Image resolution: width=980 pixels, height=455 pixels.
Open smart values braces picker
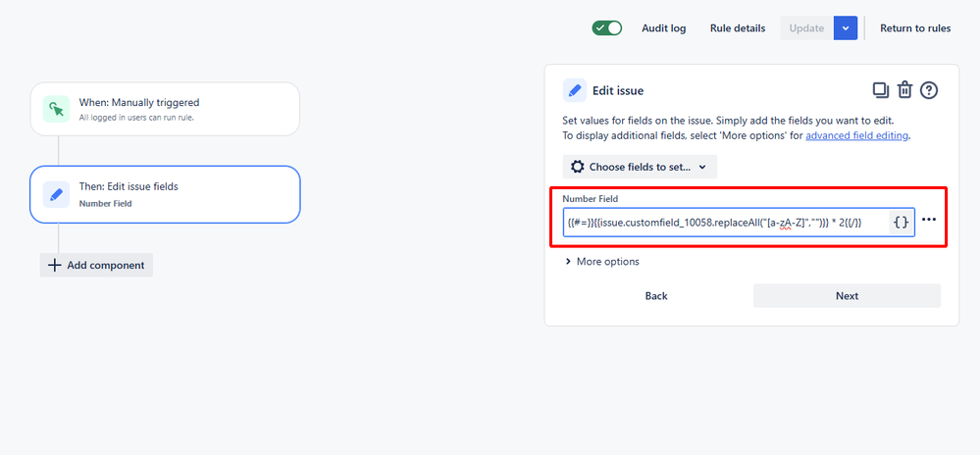902,223
